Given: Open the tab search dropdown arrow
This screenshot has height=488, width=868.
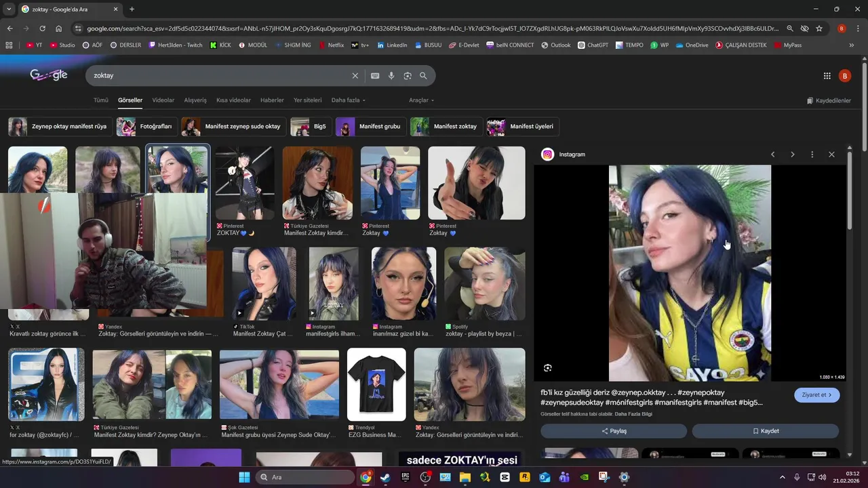Looking at the screenshot, I should [x=9, y=9].
